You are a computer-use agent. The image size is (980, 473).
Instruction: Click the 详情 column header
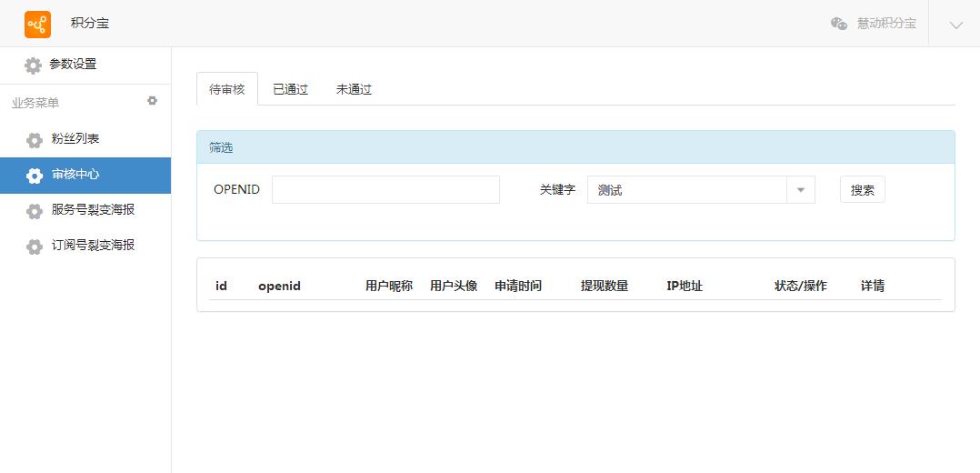point(873,286)
